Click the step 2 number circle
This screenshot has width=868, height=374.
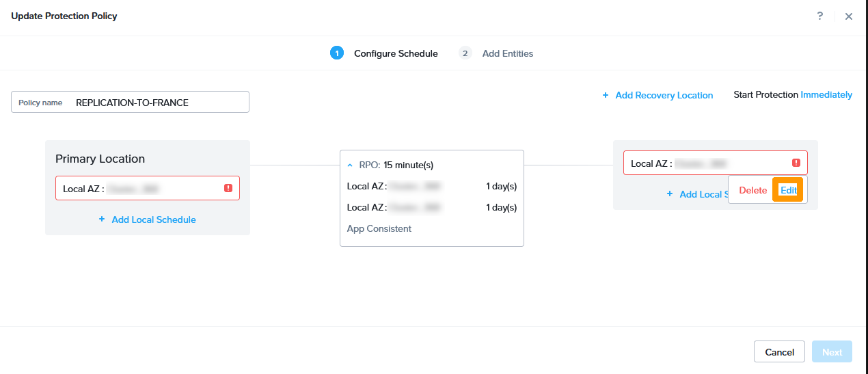pyautogui.click(x=465, y=53)
